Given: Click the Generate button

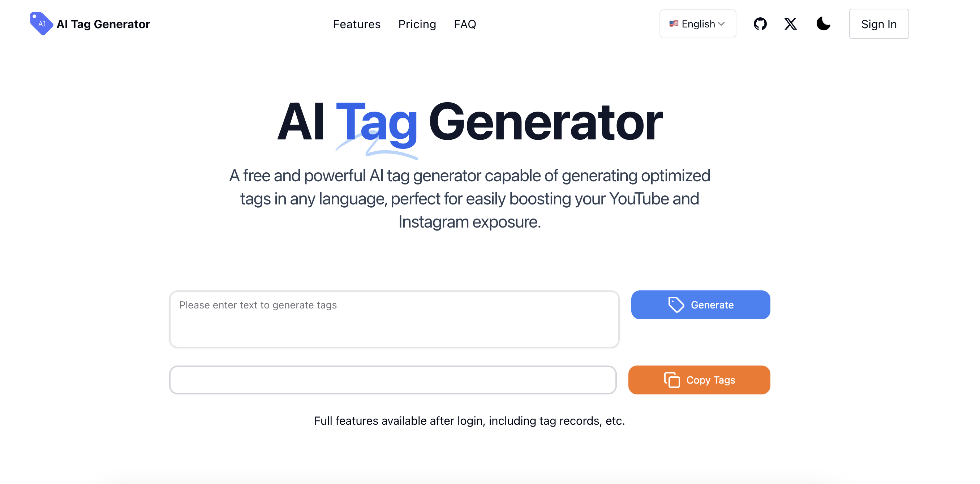Looking at the screenshot, I should [701, 304].
